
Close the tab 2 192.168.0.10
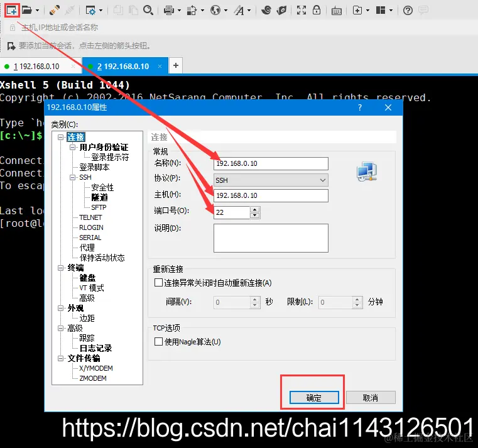pos(160,66)
